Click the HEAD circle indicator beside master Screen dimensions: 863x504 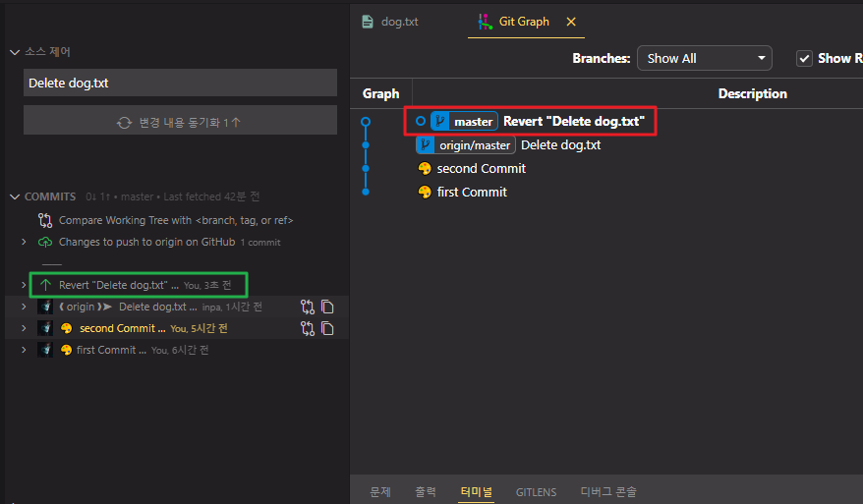(421, 121)
